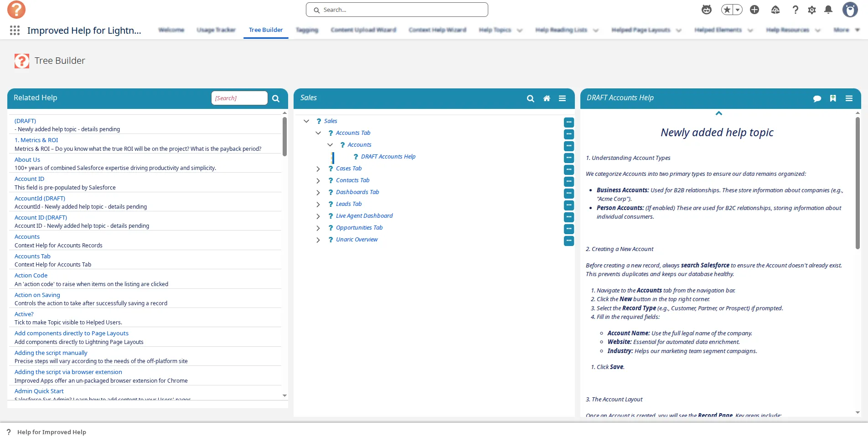This screenshot has height=441, width=868.
Task: Open the Context Help Wizard tab
Action: coord(437,30)
